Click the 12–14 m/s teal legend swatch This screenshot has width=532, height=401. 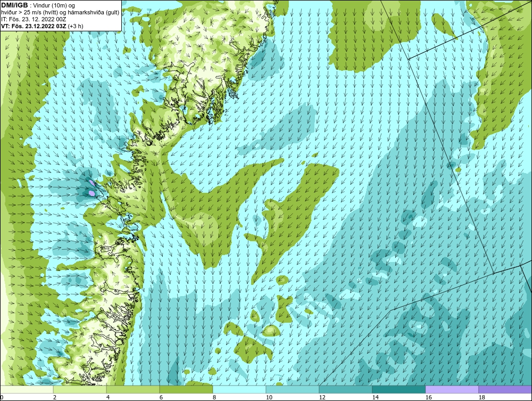point(346,389)
